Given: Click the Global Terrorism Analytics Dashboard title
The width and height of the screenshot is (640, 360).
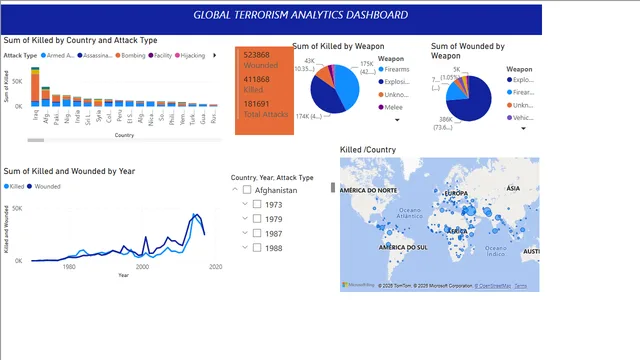Looking at the screenshot, I should tap(300, 15).
